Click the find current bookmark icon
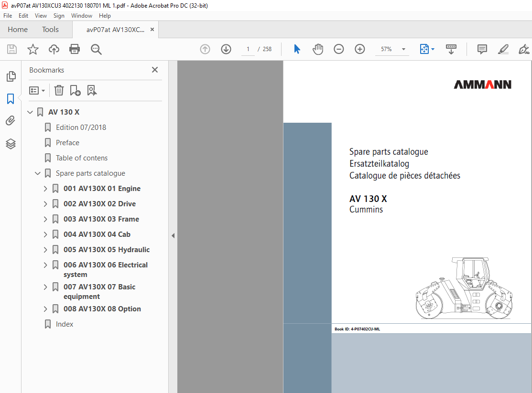The width and height of the screenshot is (532, 393). (92, 91)
